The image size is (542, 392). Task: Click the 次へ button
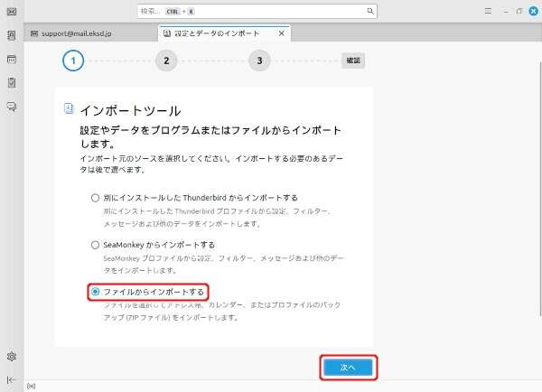click(x=348, y=367)
